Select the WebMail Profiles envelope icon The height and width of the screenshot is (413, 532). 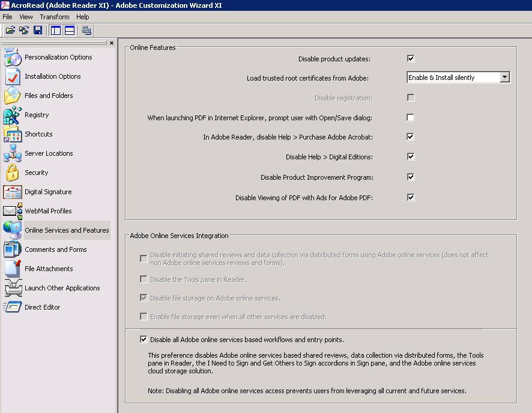[12, 211]
